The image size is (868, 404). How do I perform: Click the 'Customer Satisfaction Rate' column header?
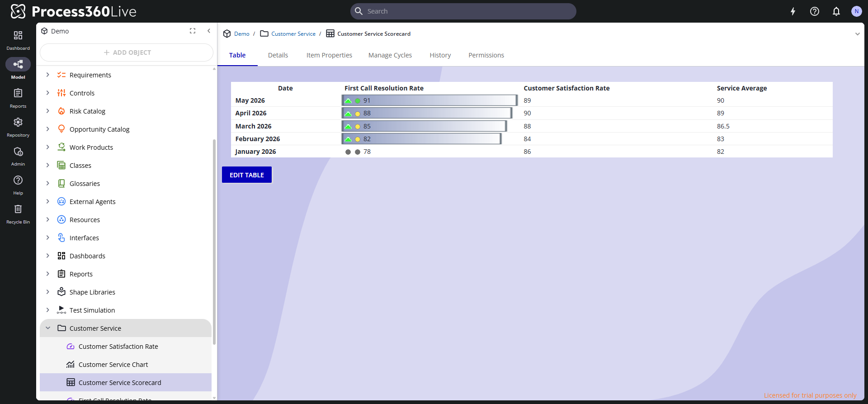[x=566, y=88]
